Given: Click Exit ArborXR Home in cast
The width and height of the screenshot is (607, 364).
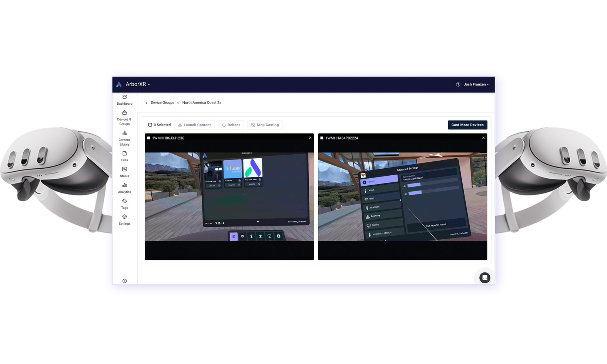Looking at the screenshot, I should 436,225.
